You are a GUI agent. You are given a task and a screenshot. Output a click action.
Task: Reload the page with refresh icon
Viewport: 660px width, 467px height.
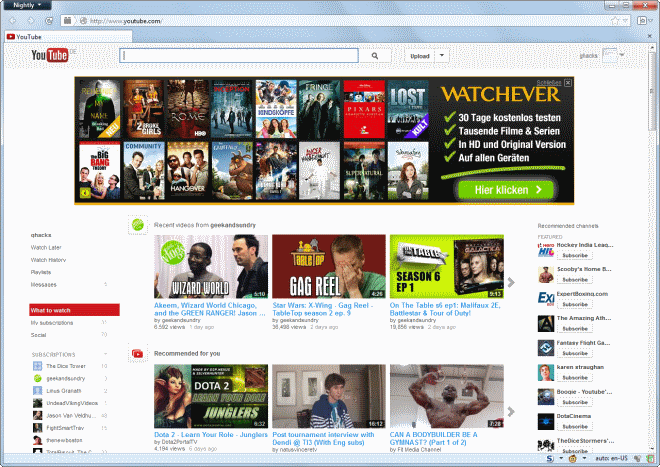pos(49,21)
